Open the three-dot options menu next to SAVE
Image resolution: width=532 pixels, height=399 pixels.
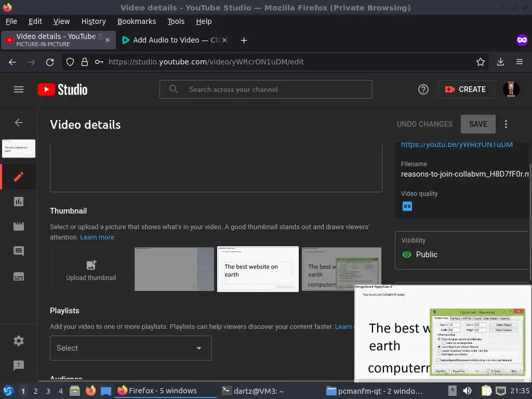tap(506, 124)
